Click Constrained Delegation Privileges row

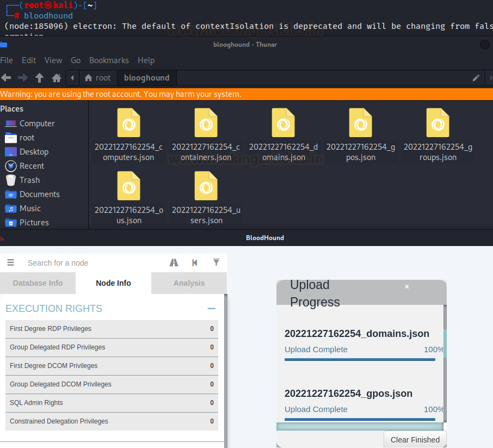pyautogui.click(x=112, y=421)
